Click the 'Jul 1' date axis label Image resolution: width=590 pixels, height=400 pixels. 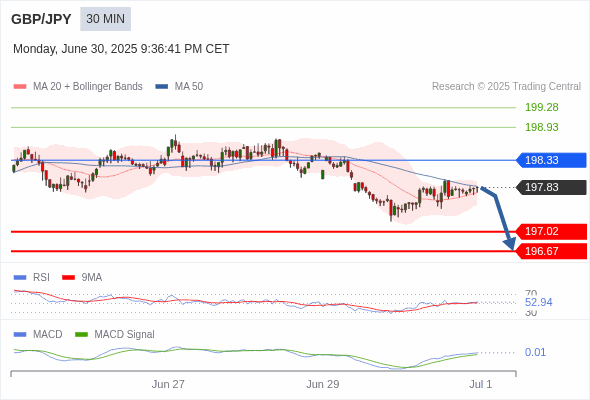tap(481, 384)
